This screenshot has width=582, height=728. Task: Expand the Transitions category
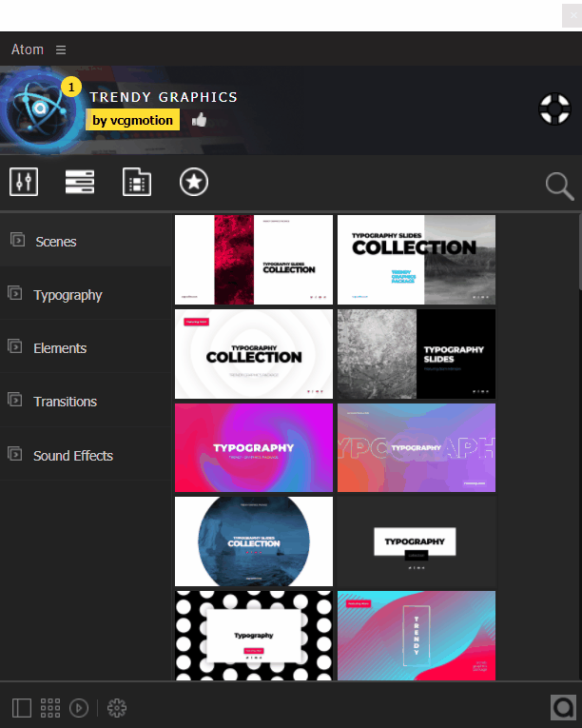click(65, 402)
